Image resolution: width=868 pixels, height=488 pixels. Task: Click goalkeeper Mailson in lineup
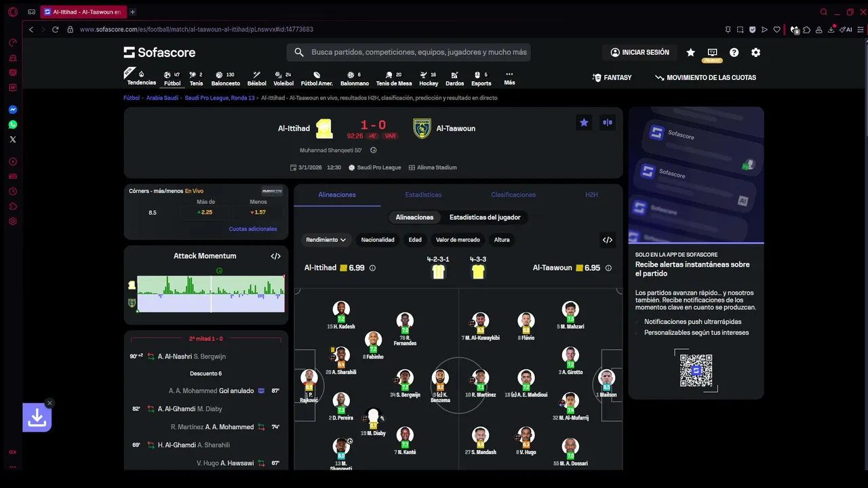point(606,384)
